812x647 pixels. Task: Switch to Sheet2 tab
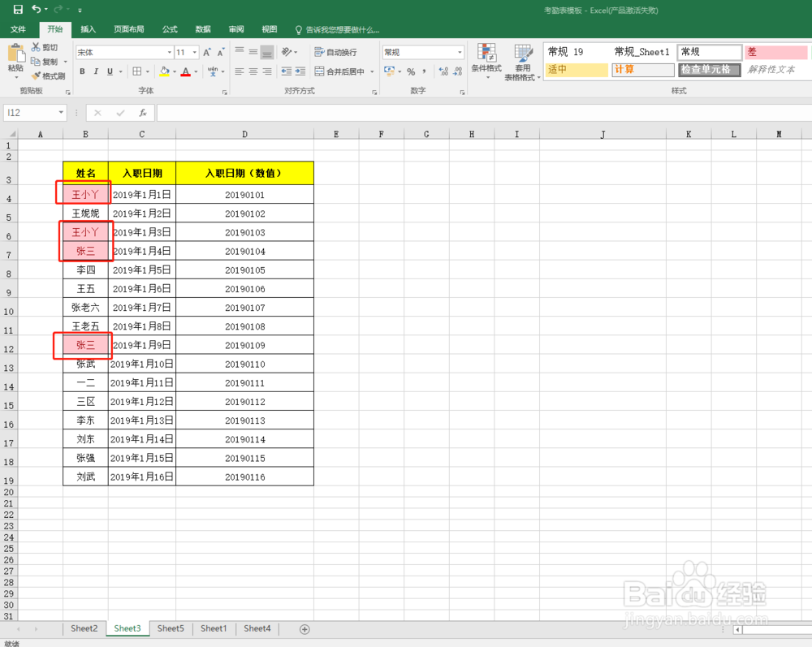coord(84,628)
